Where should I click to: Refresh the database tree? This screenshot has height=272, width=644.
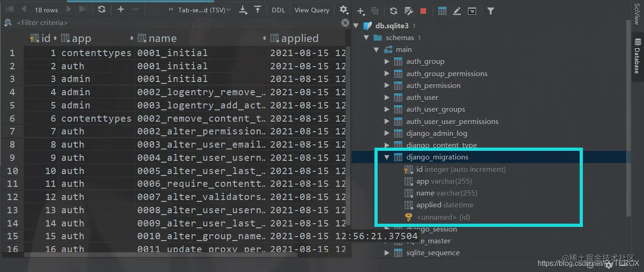393,11
